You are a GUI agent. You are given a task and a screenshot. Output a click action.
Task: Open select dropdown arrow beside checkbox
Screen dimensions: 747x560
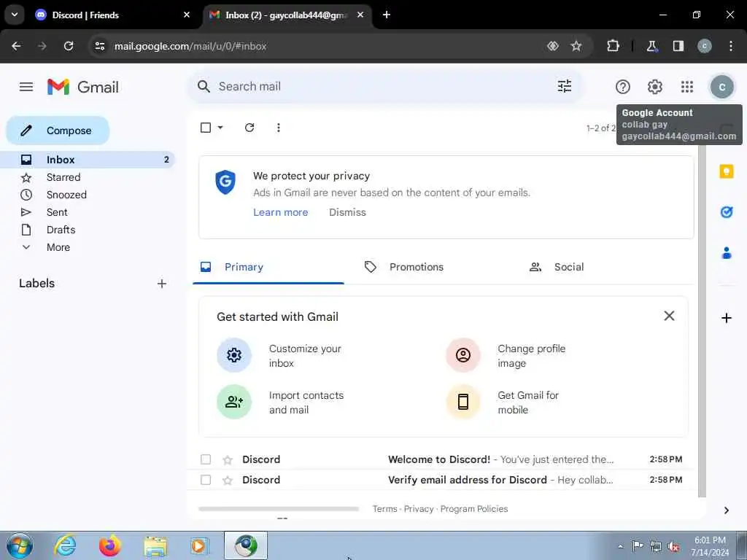(x=220, y=128)
